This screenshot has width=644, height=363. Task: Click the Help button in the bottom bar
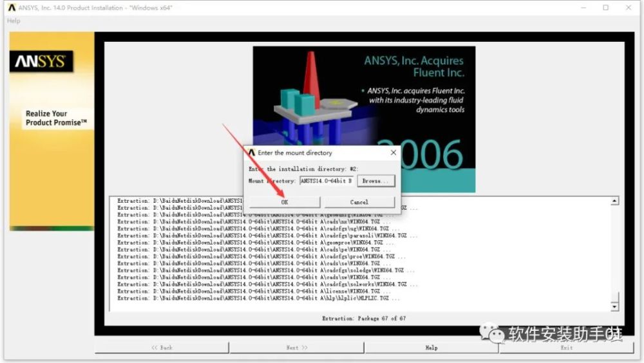pyautogui.click(x=431, y=348)
